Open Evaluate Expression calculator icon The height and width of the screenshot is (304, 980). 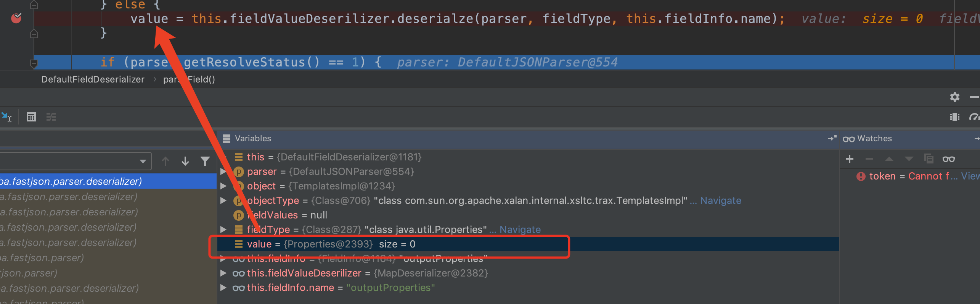(31, 117)
